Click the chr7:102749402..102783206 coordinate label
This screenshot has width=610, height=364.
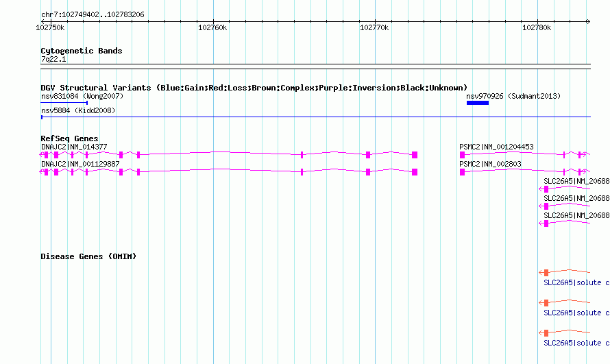tap(93, 15)
